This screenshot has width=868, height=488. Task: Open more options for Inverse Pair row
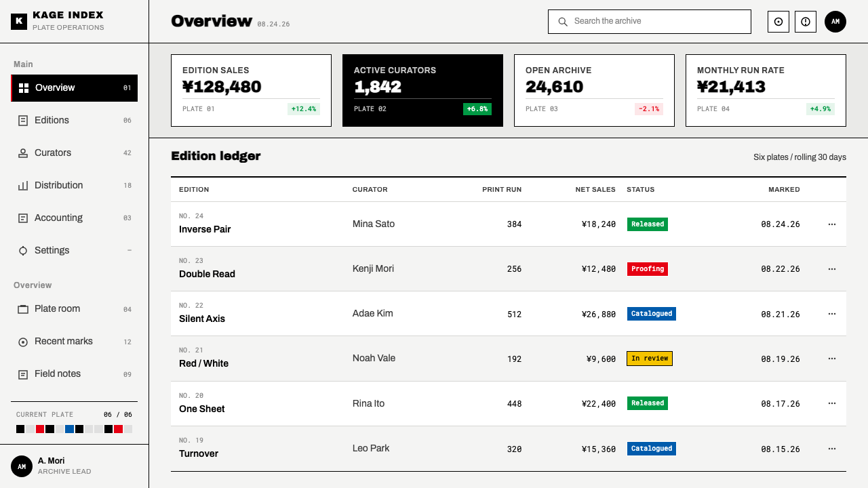tap(832, 224)
